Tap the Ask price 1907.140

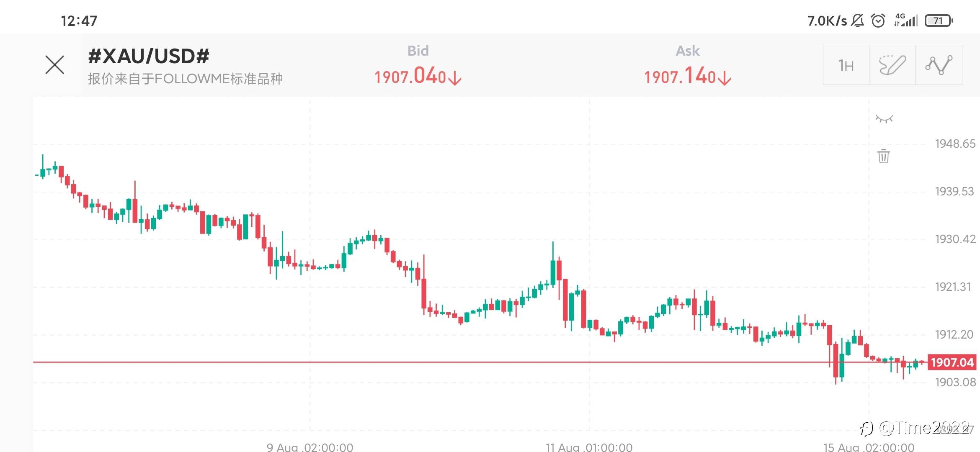click(687, 77)
